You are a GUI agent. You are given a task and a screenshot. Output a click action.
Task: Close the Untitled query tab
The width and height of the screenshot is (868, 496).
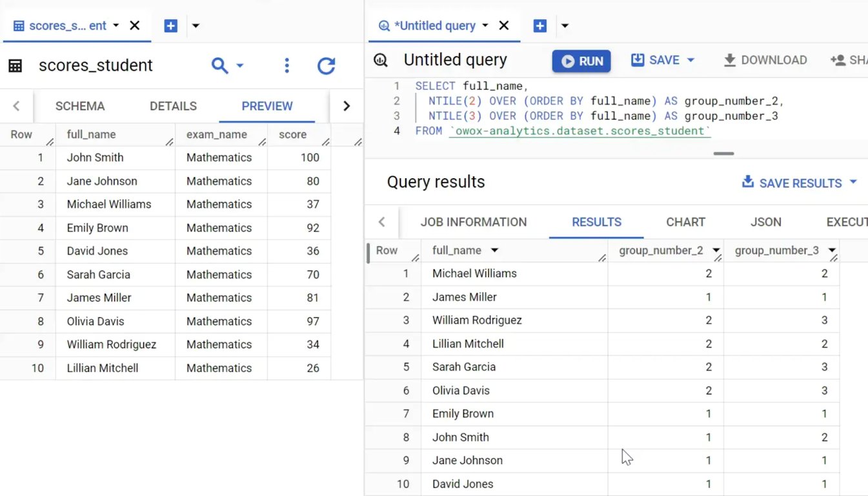(x=504, y=26)
